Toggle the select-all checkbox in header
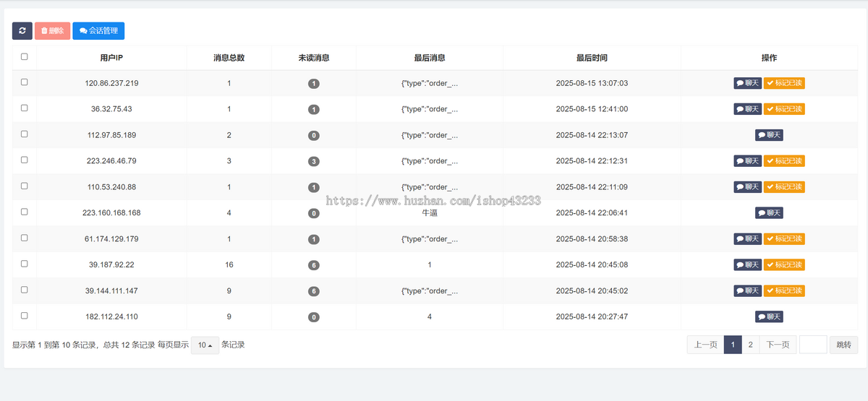The image size is (868, 401). click(25, 56)
